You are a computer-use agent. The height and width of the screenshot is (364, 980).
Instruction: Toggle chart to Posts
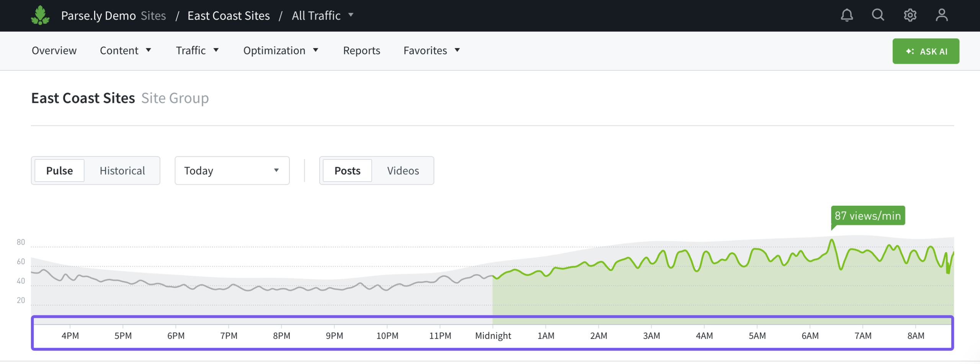coord(347,171)
